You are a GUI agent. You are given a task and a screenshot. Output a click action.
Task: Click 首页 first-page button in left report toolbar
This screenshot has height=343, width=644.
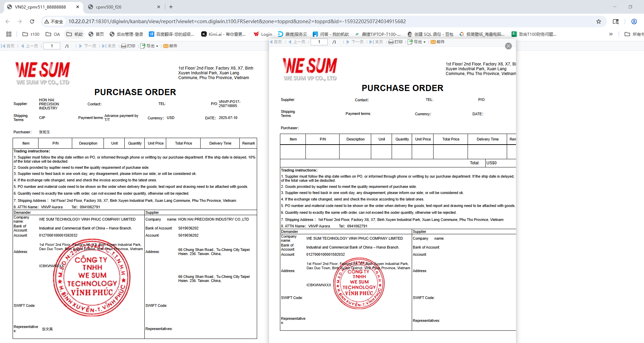[x=8, y=46]
